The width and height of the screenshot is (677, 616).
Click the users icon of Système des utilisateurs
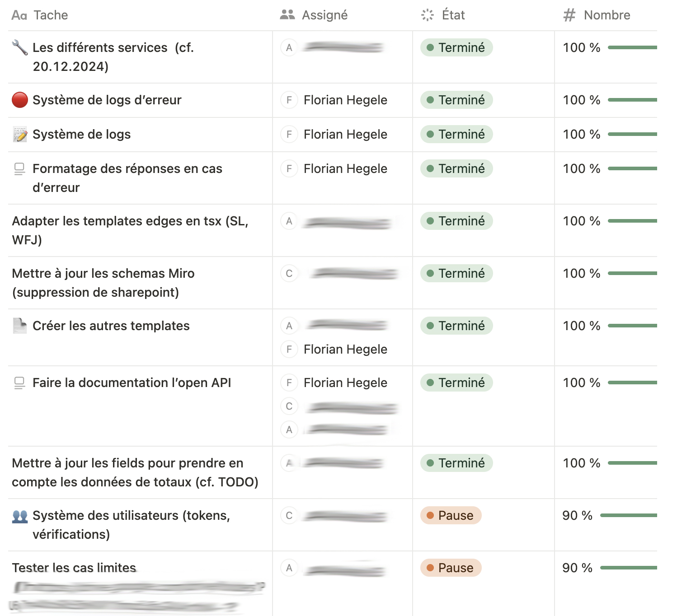pyautogui.click(x=19, y=515)
